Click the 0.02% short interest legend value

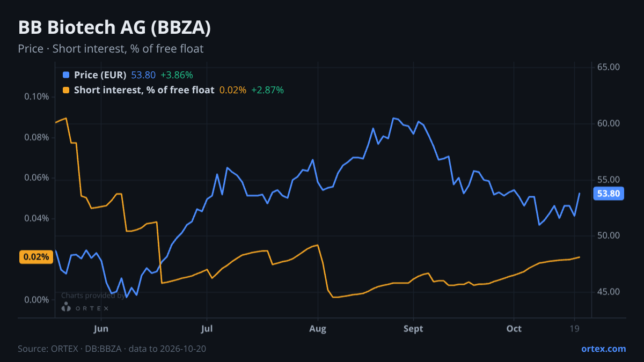click(233, 90)
